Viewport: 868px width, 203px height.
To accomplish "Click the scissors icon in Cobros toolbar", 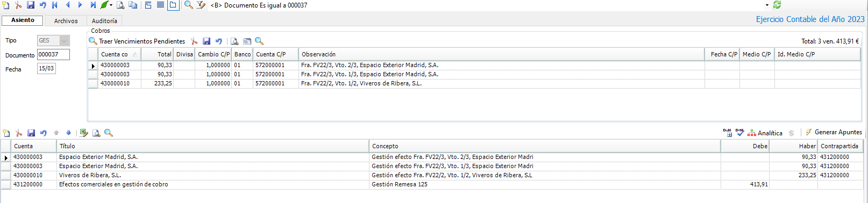I will [x=194, y=41].
